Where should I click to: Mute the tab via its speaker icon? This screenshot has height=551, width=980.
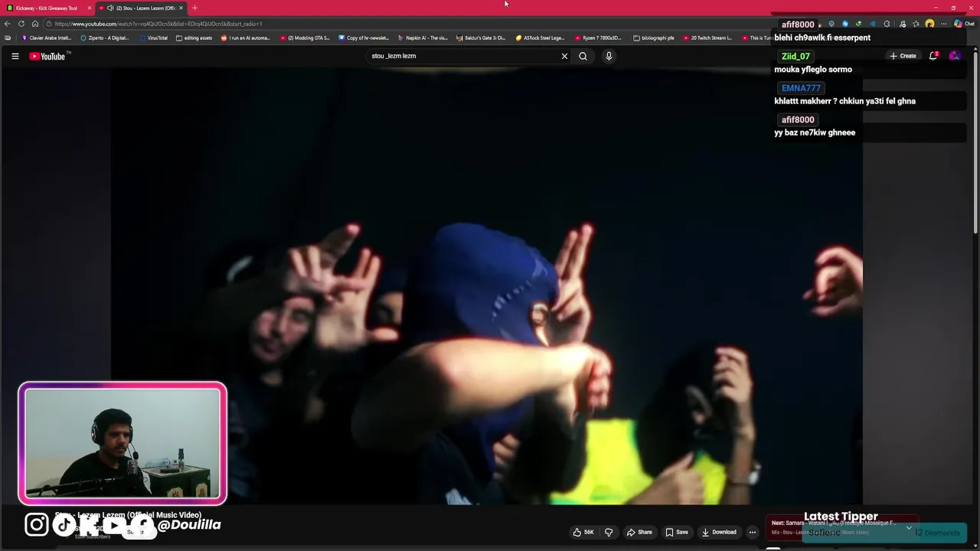click(110, 8)
